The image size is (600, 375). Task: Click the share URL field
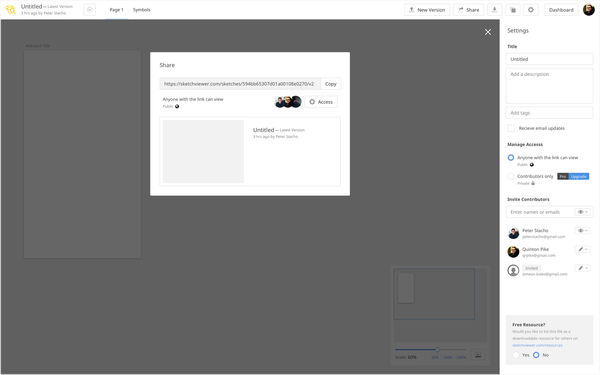(x=240, y=84)
